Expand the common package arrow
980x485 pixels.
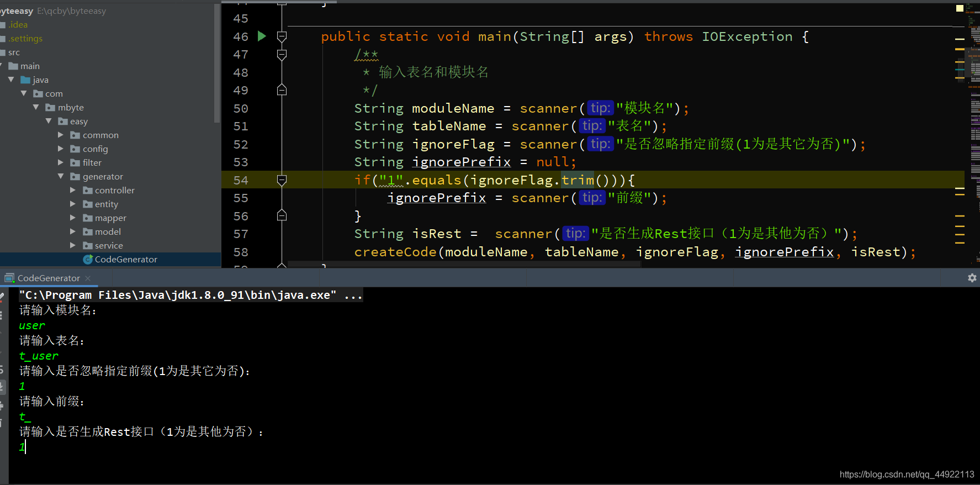click(x=61, y=135)
